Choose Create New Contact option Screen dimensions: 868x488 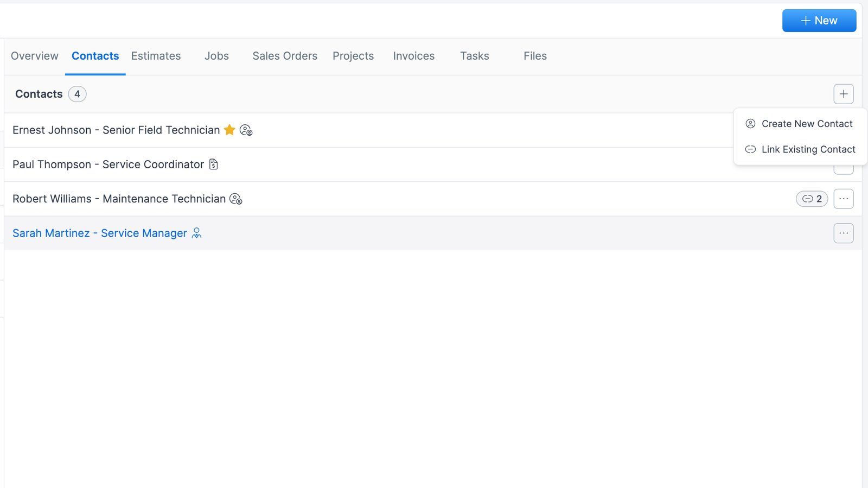[x=800, y=124]
